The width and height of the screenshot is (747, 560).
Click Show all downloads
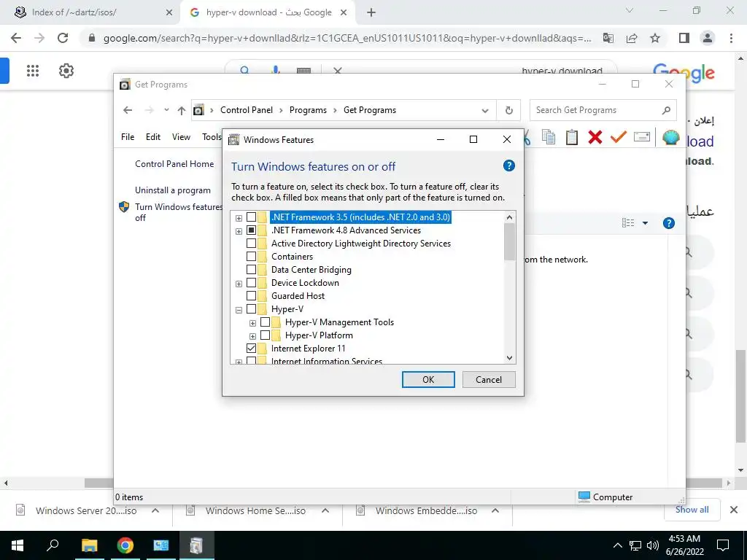[x=692, y=510]
